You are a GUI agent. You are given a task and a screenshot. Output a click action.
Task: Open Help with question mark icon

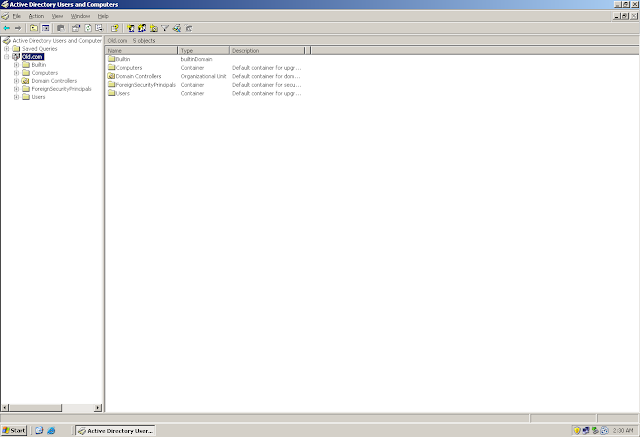click(115, 28)
